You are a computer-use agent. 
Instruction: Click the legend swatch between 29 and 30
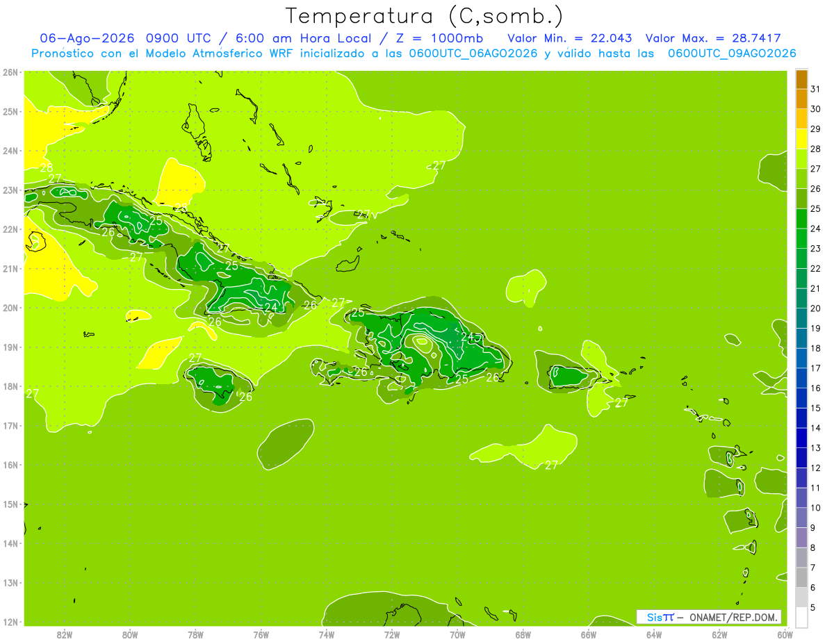pos(801,119)
